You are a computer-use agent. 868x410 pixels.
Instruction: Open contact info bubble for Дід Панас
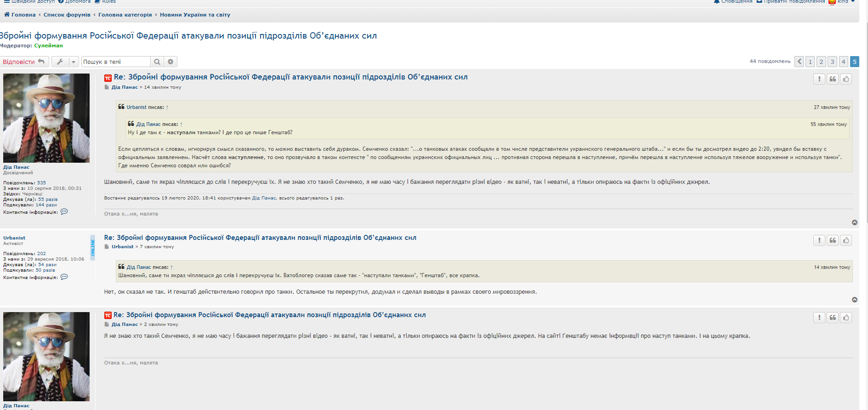pyautogui.click(x=64, y=212)
